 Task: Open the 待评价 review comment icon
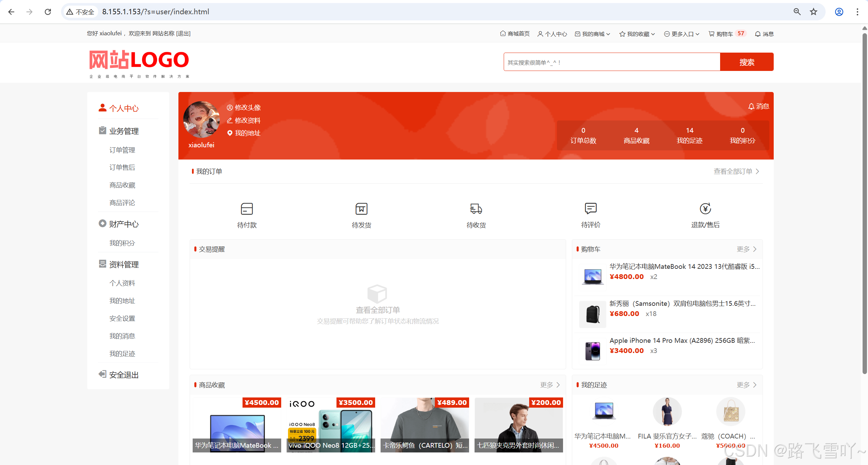click(x=591, y=208)
